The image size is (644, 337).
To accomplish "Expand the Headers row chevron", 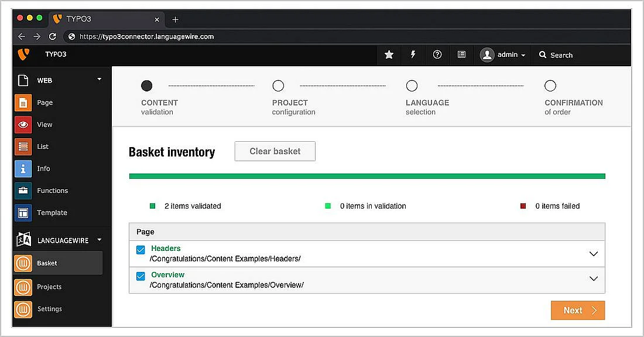I will (593, 254).
